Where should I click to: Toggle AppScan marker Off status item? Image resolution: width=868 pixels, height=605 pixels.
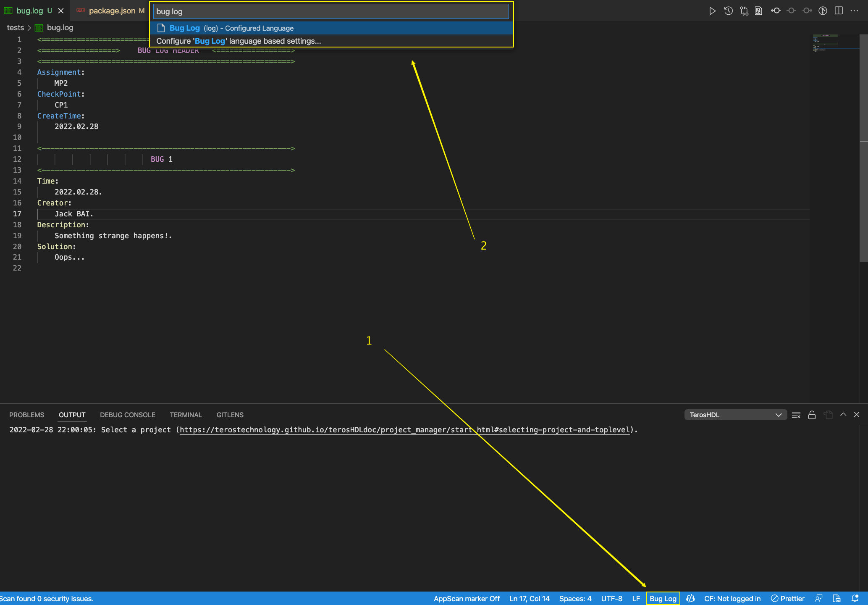466,599
